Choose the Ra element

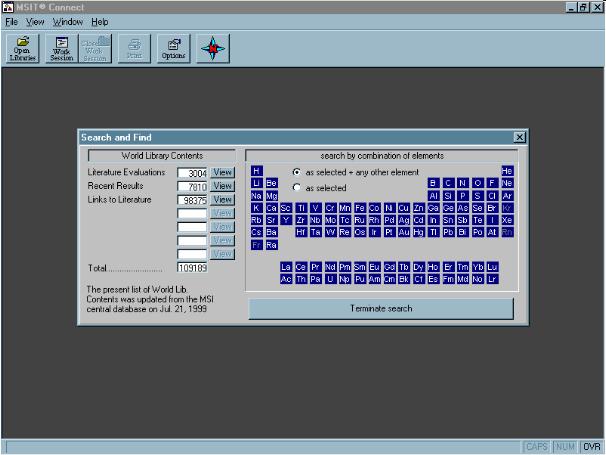271,245
